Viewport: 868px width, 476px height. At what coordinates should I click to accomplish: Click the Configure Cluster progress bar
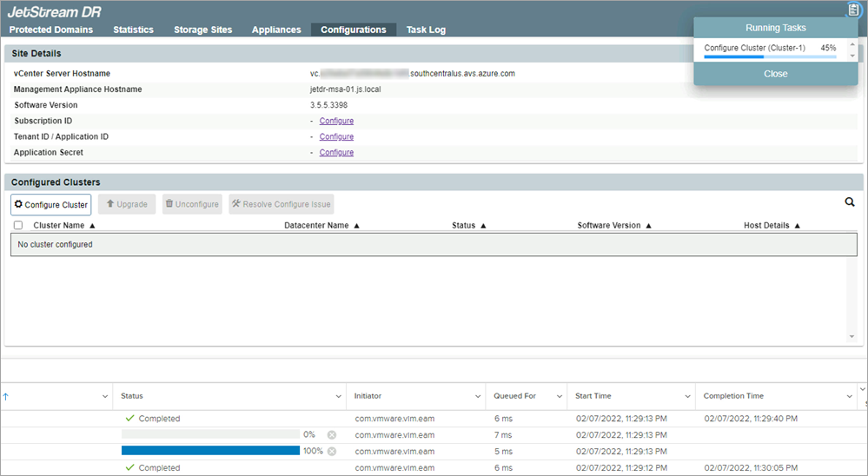pos(770,57)
